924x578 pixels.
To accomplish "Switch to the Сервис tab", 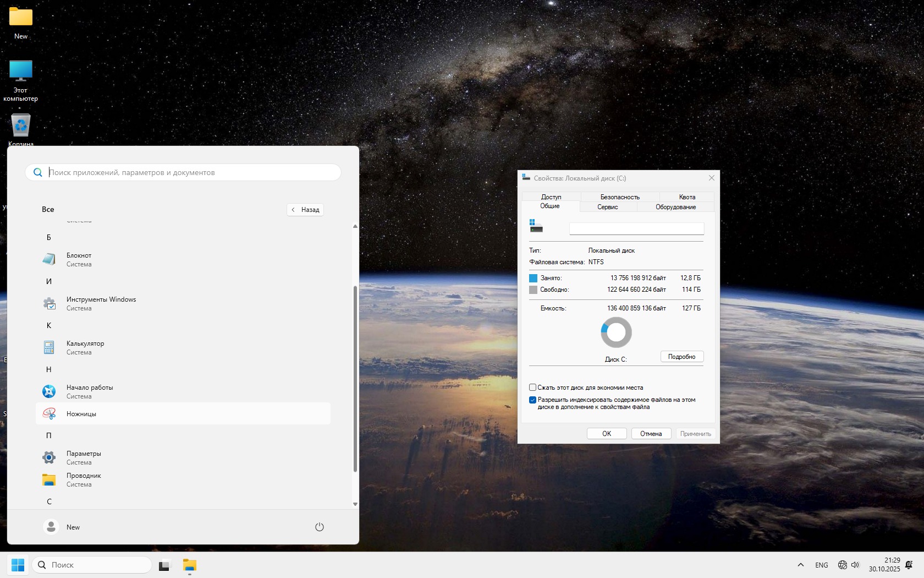I will click(607, 207).
